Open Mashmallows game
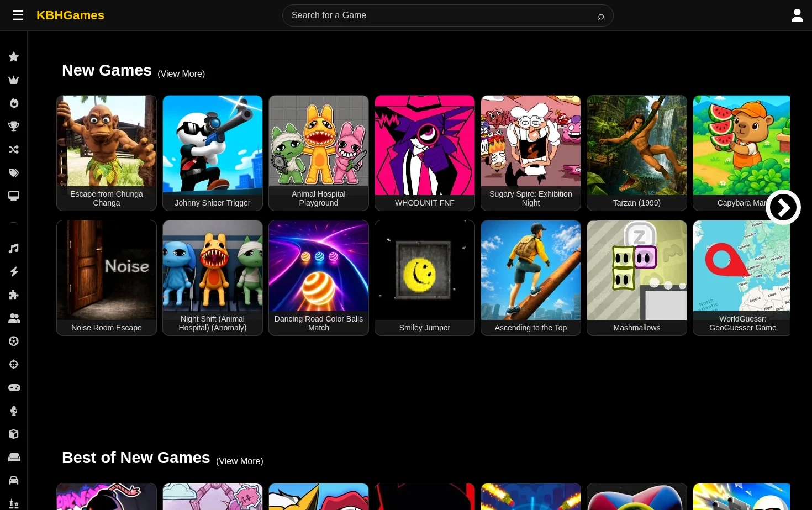 [637, 278]
